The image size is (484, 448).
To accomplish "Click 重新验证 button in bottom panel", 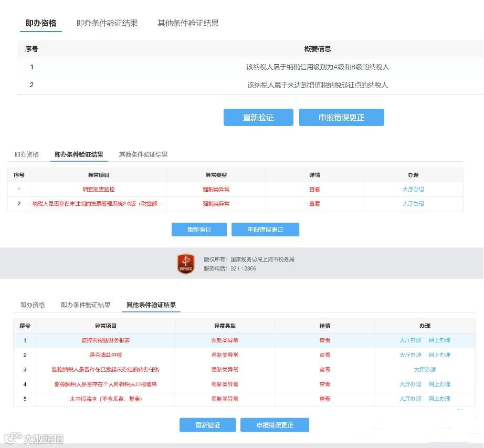I will [208, 425].
